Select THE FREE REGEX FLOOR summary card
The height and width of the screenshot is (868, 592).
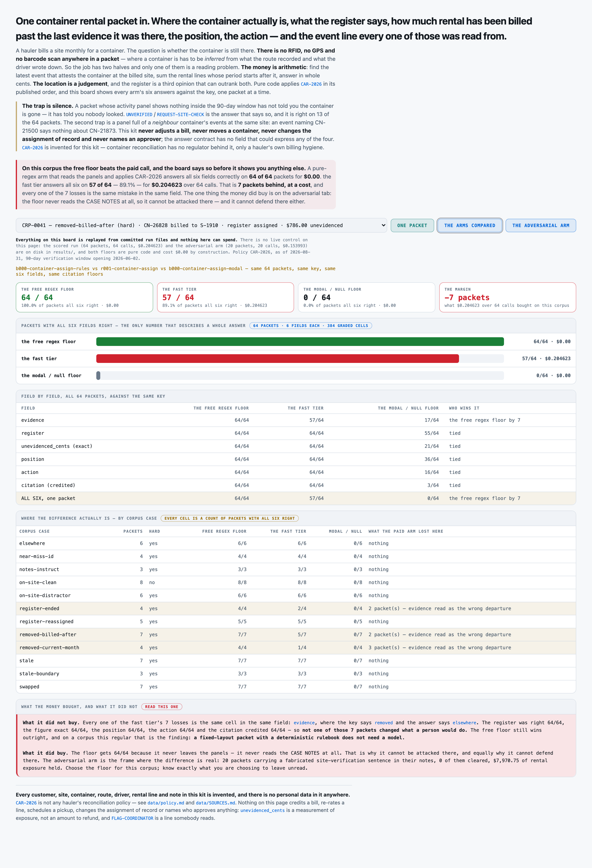[x=84, y=297]
